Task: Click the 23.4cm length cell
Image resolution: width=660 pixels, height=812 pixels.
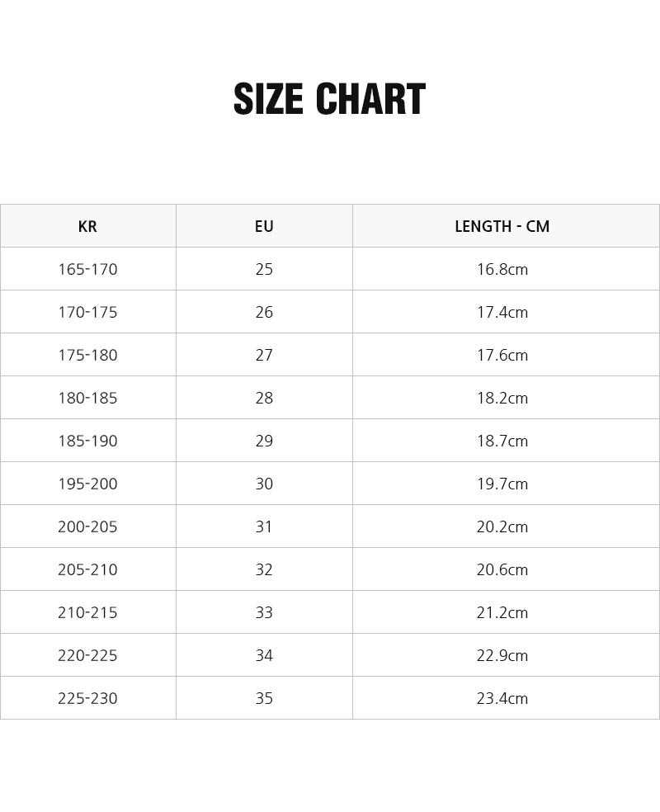Action: pyautogui.click(x=502, y=698)
